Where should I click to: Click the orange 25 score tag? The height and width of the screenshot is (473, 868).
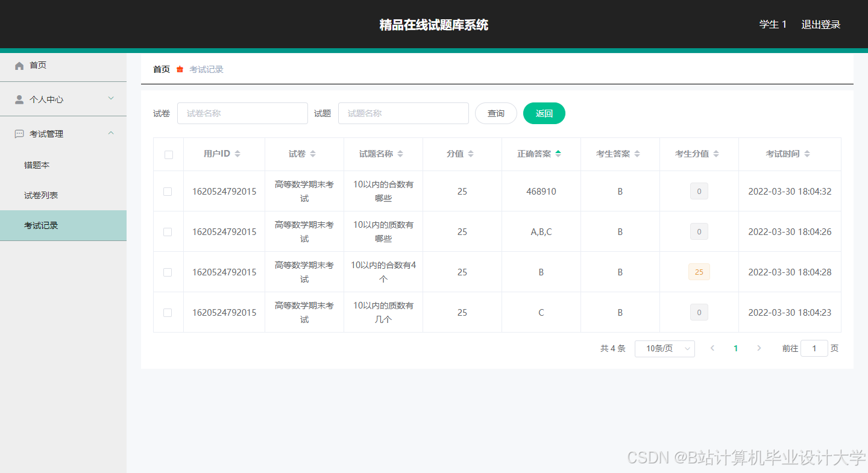(699, 272)
